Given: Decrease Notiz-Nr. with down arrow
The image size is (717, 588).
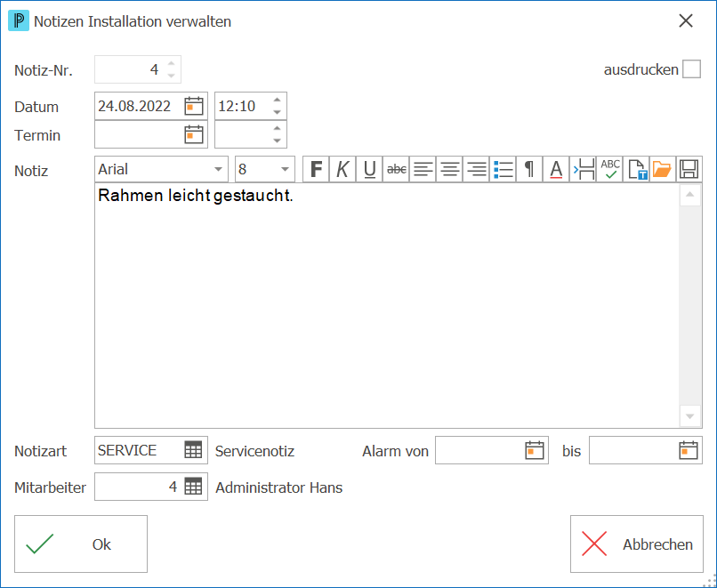Looking at the screenshot, I should tap(171, 76).
